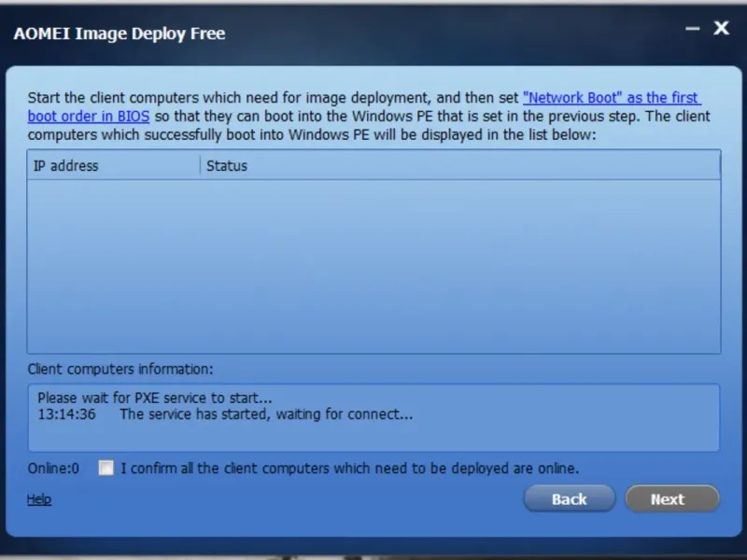Click the Online:0 counter text
The image size is (747, 560).
pyautogui.click(x=53, y=469)
